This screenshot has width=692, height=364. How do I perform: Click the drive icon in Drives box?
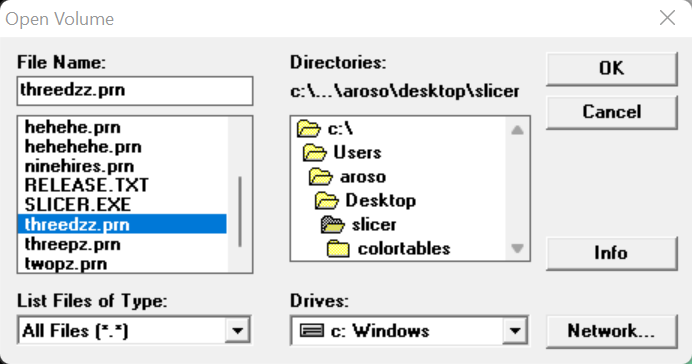coord(312,330)
